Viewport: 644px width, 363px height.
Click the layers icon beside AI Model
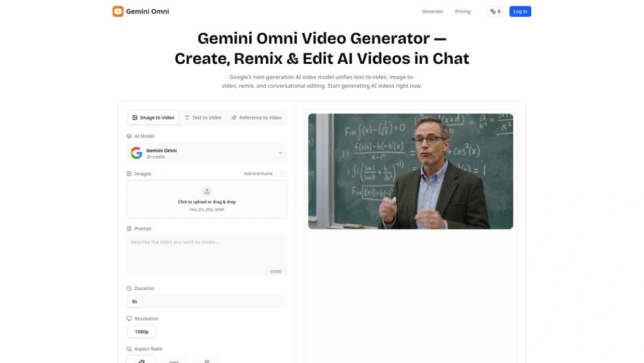pos(129,136)
